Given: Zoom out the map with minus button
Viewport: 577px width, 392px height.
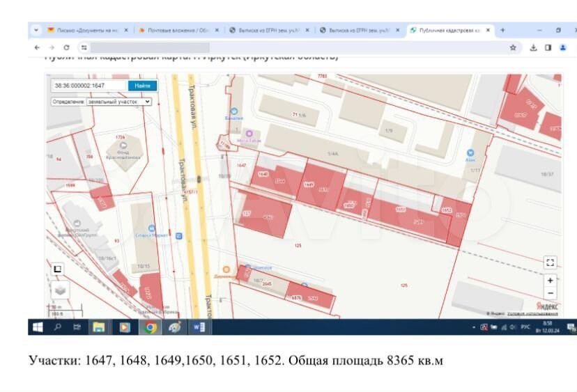Looking at the screenshot, I should tap(551, 293).
